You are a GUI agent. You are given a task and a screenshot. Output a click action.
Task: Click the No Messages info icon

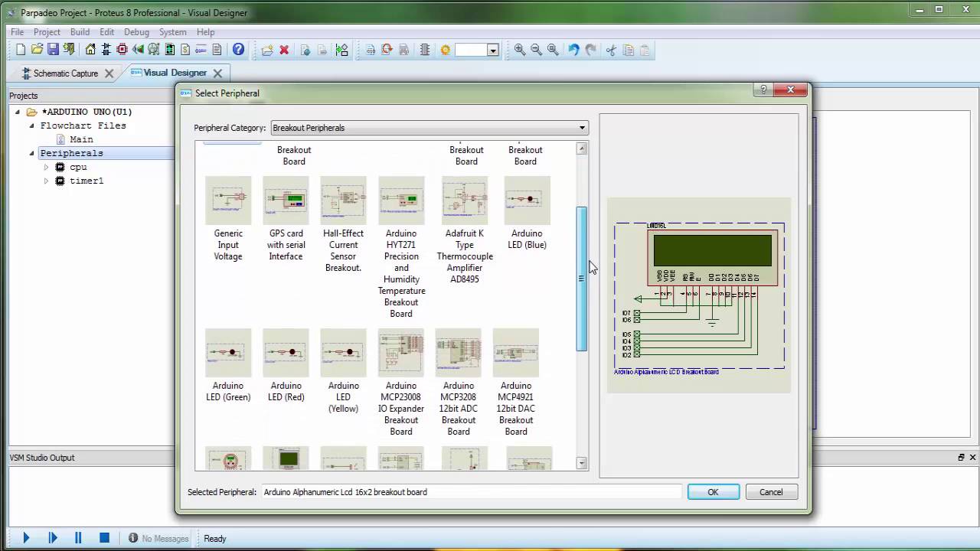tap(133, 538)
